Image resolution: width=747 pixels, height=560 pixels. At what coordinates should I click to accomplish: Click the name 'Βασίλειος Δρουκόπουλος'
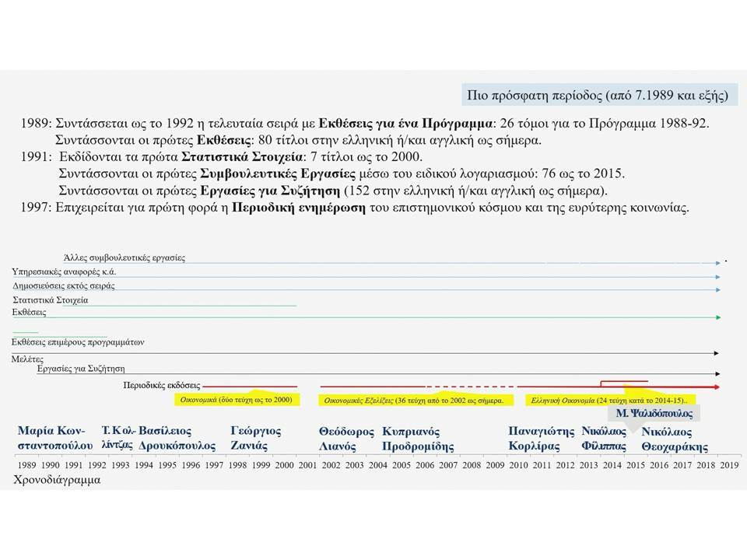coord(177,438)
